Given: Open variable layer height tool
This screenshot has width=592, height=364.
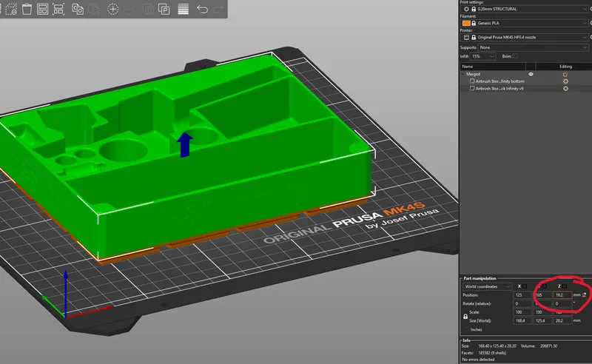Looking at the screenshot, I should click(183, 9).
